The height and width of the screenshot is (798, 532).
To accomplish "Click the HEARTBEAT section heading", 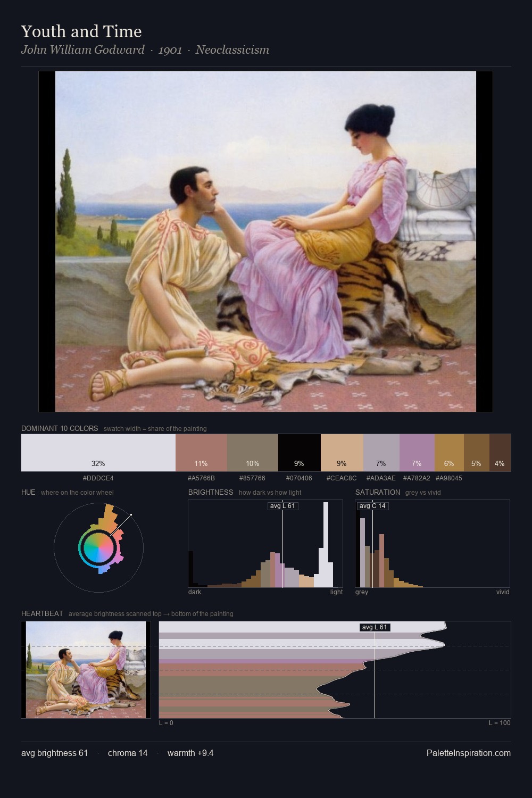I will coord(42,613).
